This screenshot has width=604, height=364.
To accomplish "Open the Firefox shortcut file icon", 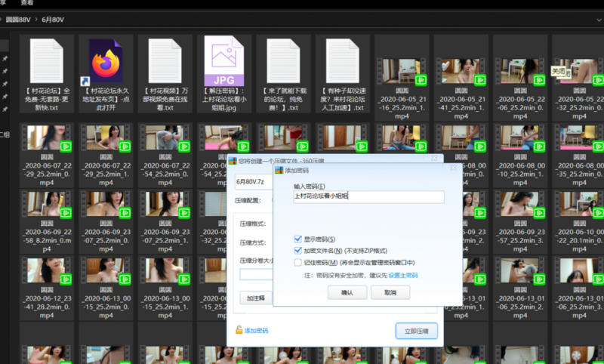I will click(x=105, y=60).
